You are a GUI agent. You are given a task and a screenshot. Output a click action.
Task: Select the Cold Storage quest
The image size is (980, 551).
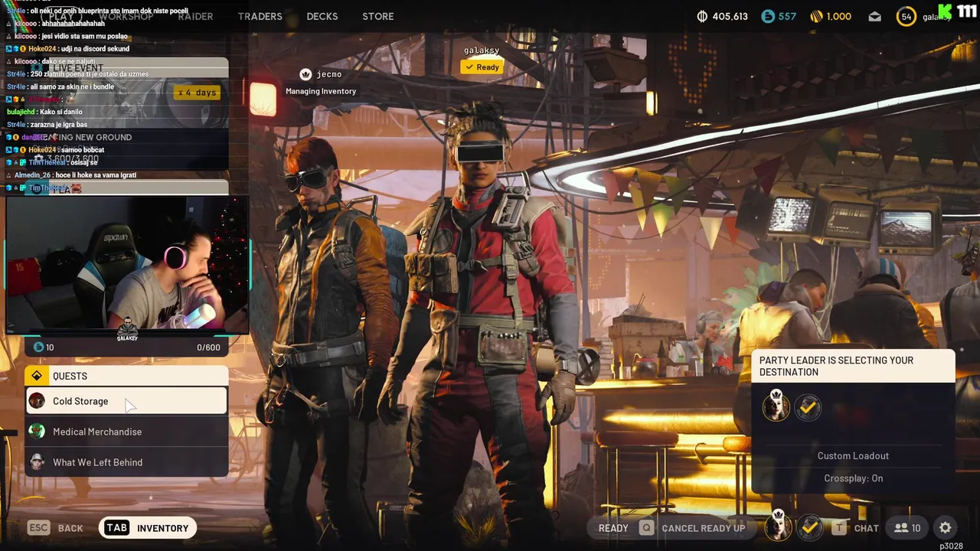(x=126, y=401)
